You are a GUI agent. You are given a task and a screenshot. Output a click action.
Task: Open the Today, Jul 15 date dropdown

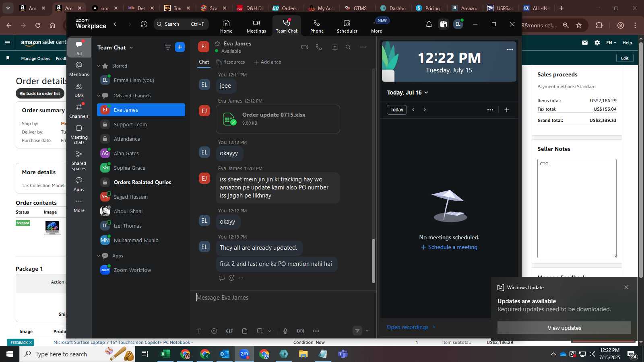tap(407, 93)
